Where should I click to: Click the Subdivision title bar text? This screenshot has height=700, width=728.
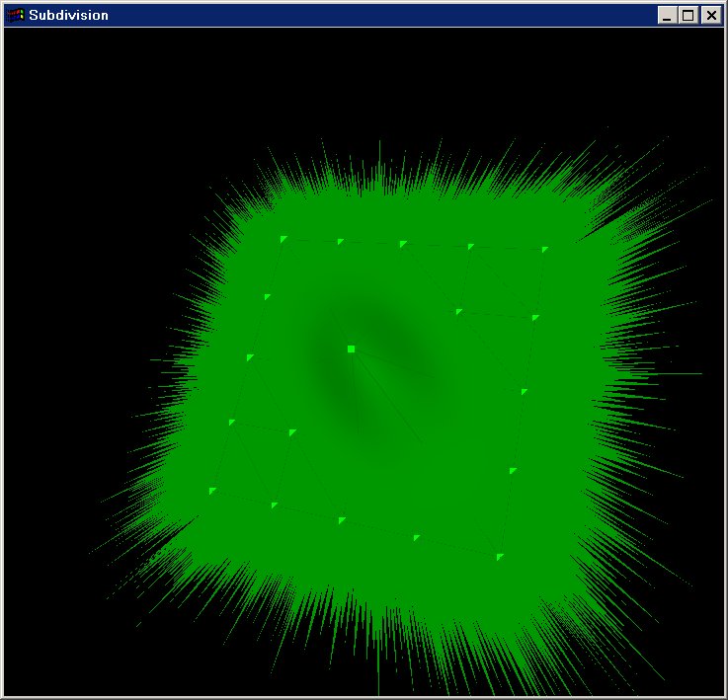tap(68, 15)
